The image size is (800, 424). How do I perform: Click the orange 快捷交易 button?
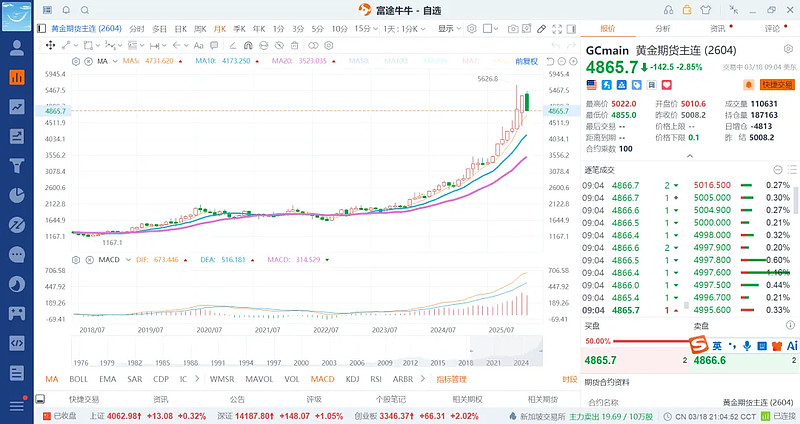tap(777, 85)
